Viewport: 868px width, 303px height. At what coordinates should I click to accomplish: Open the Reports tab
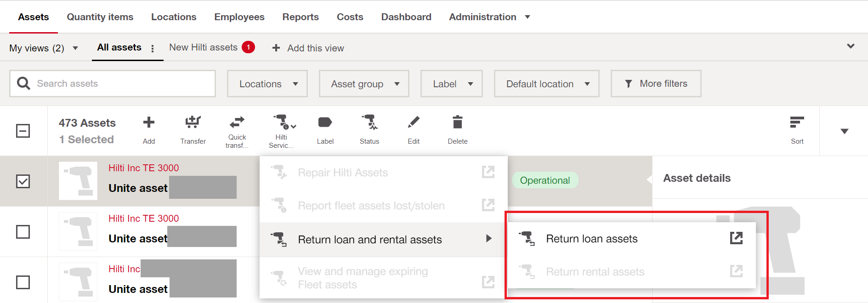pos(301,17)
